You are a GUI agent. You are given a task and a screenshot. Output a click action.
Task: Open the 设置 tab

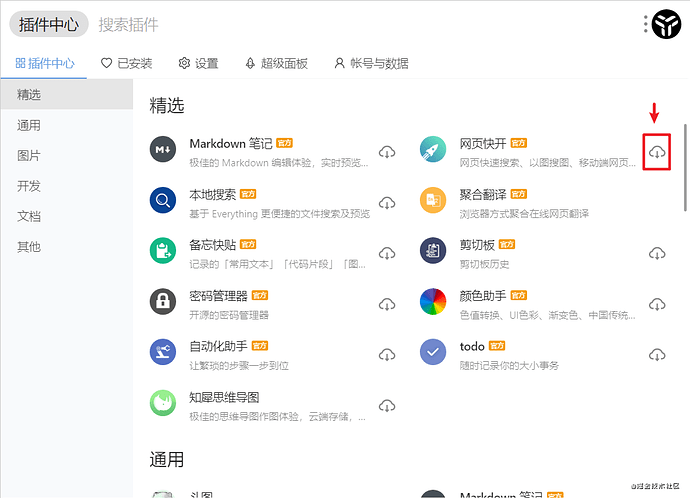[198, 63]
